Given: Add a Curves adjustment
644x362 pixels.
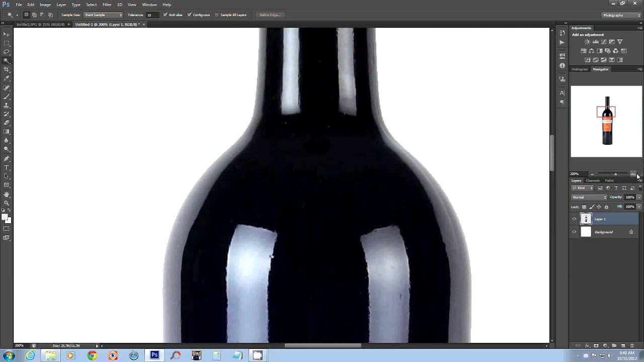Looking at the screenshot, I should [x=603, y=42].
